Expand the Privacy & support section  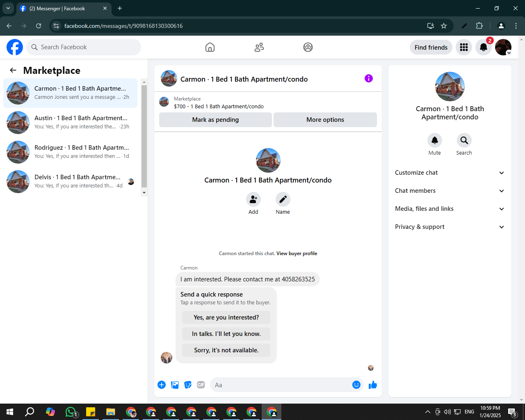450,227
